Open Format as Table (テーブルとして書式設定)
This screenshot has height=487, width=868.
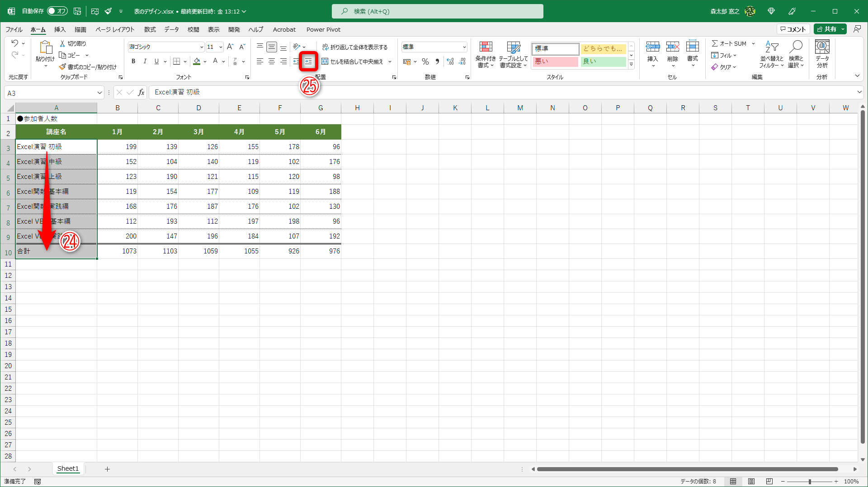(x=513, y=55)
